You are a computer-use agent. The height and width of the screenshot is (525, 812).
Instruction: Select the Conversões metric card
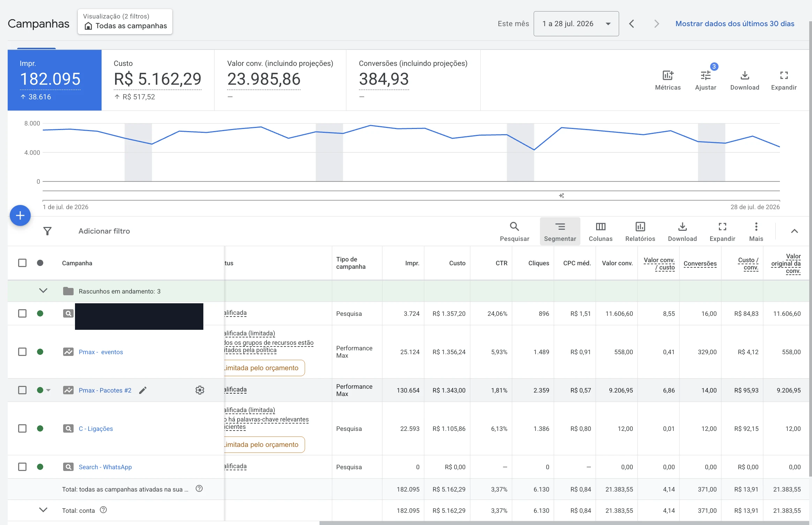(413, 80)
